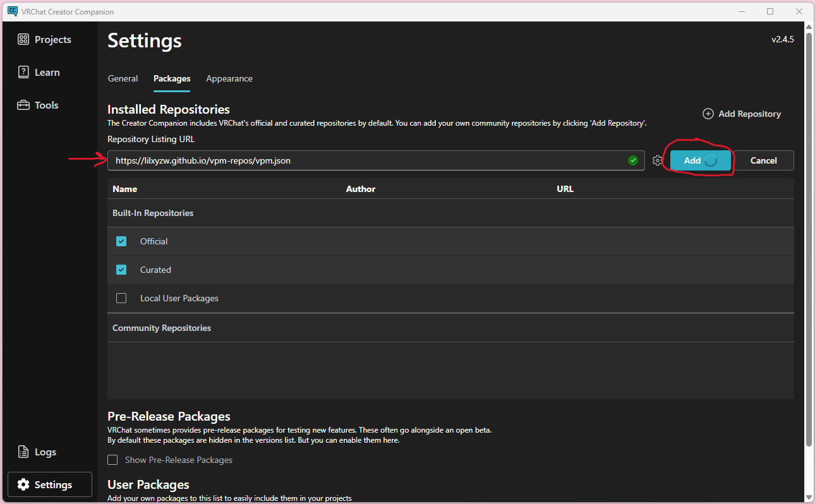Cancel adding the repository
The image size is (815, 504).
[763, 160]
